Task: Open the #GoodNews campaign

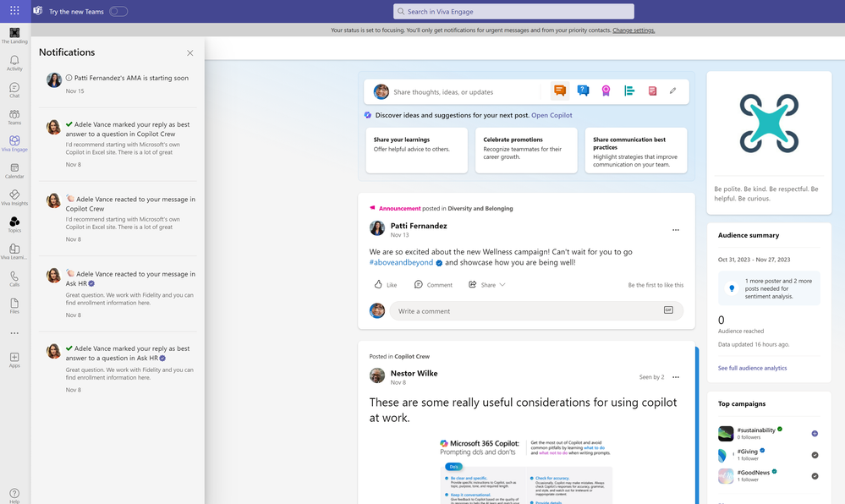Action: click(754, 473)
